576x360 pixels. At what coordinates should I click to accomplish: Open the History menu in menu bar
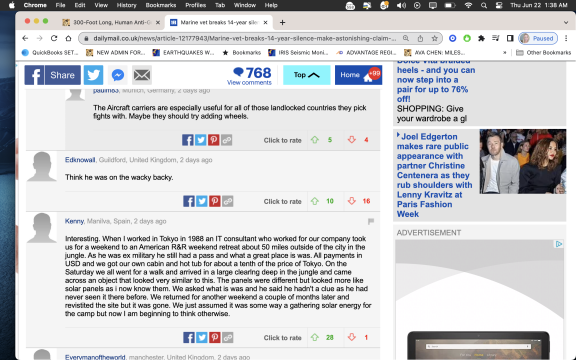click(x=126, y=5)
